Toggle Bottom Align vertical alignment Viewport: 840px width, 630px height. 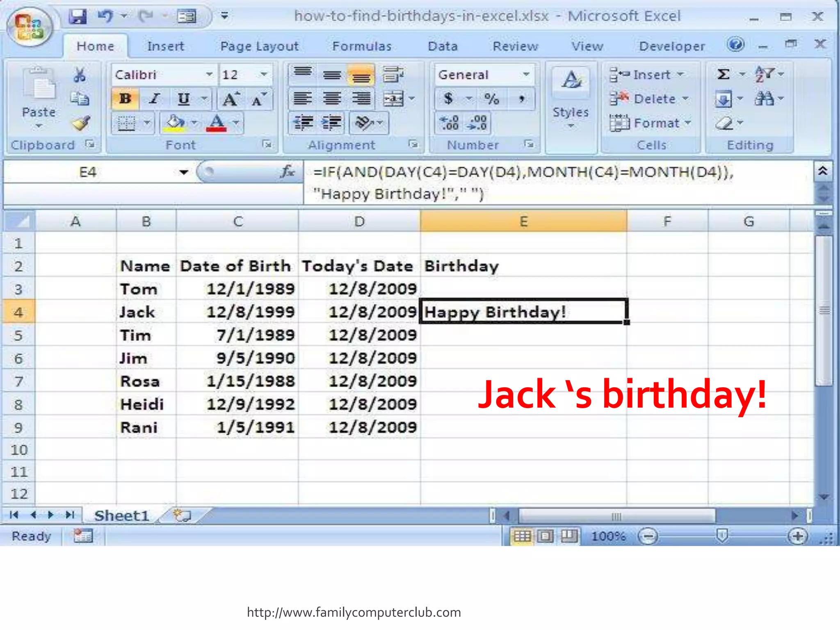(x=361, y=74)
